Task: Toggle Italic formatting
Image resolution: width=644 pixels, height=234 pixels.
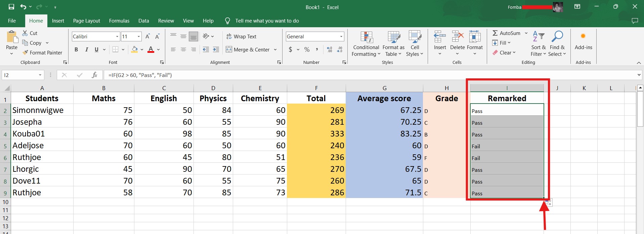Action: pyautogui.click(x=86, y=49)
